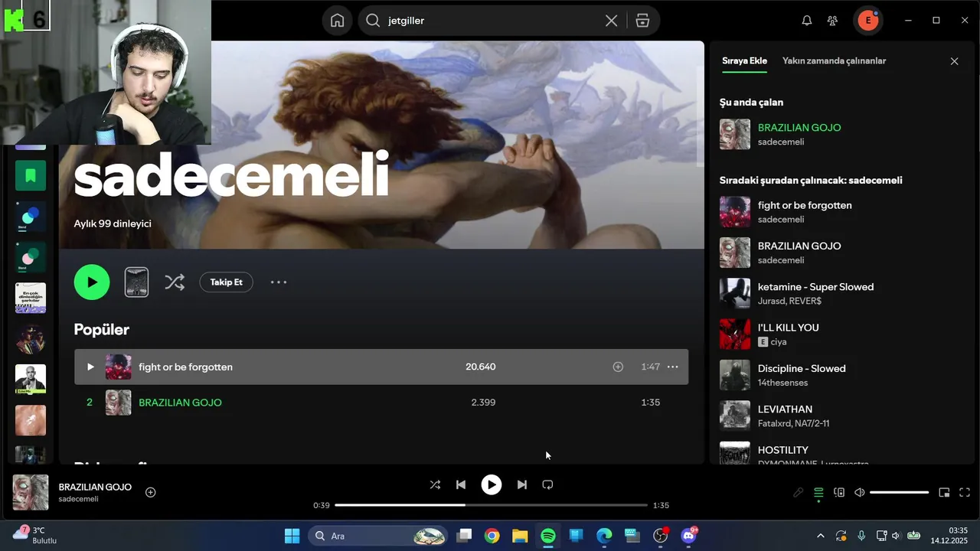Add BRAZILIAN GOJO to library from player bar

coord(151,492)
